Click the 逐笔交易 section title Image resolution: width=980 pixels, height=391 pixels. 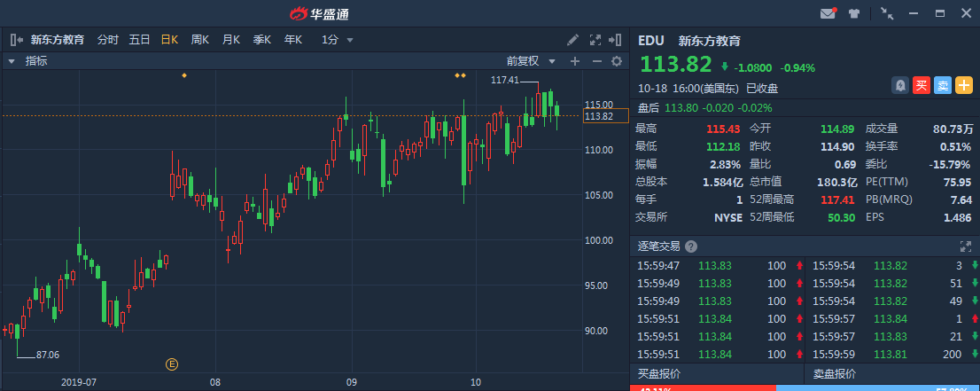point(658,246)
